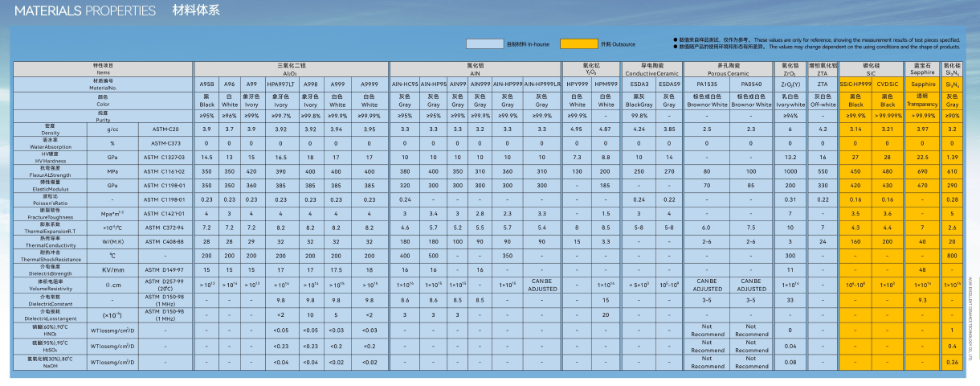Screen dimensions: 980x386
Task: Click the ASTM-C20 standard cell
Action: coord(165,129)
